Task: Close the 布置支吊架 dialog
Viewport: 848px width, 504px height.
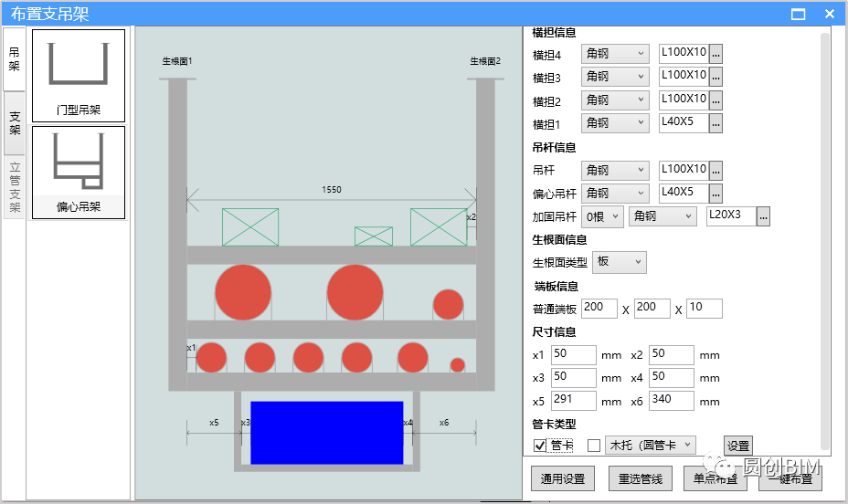Action: tap(830, 14)
